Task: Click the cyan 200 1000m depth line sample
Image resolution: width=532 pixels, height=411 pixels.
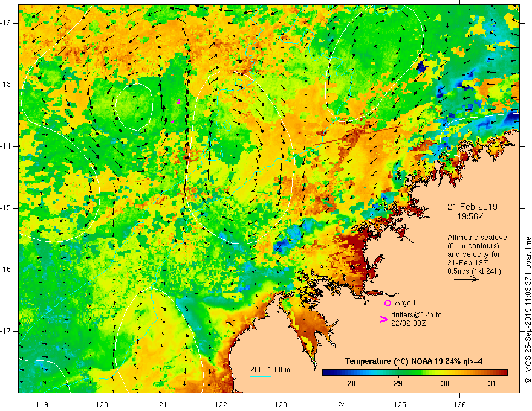Action: pyautogui.click(x=260, y=376)
